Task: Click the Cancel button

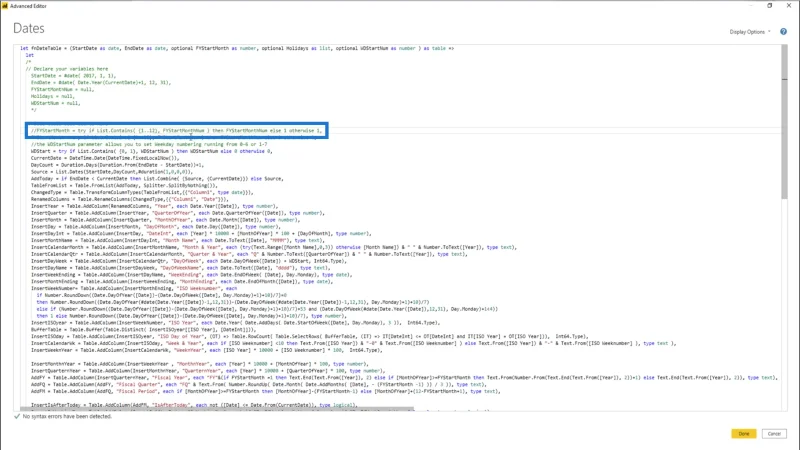Action: click(x=774, y=434)
